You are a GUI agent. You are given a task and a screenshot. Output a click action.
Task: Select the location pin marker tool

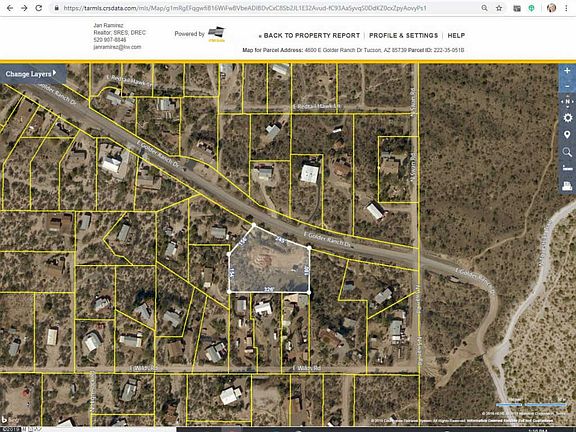pos(567,135)
